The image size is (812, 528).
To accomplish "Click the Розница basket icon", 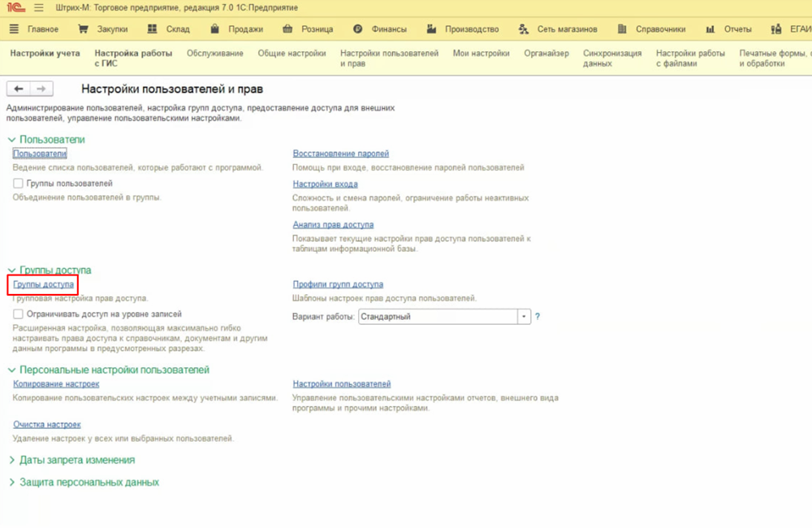I will (287, 29).
